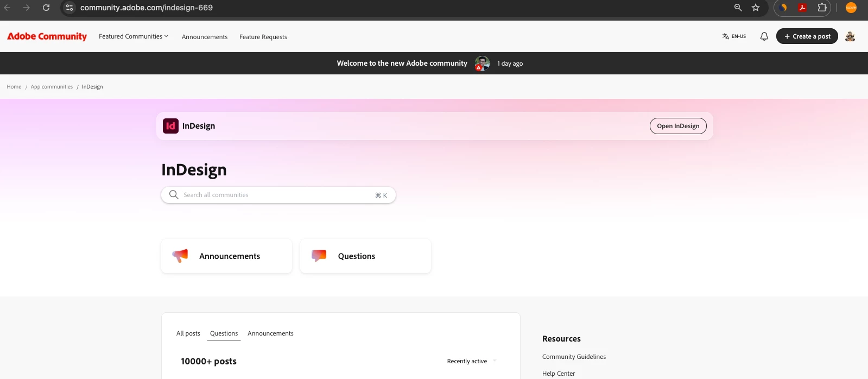Go back using browser back arrow
Screen dimensions: 868x379
coord(8,8)
